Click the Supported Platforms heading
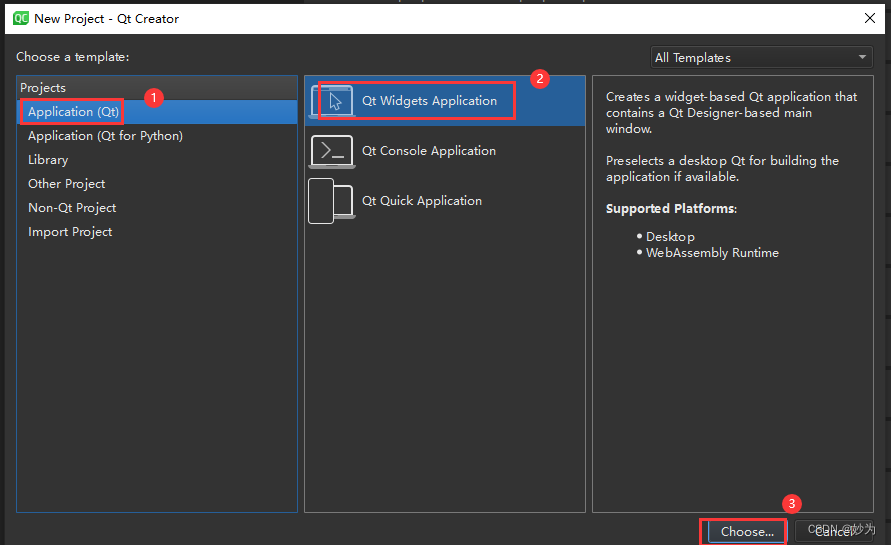Viewport: 891px width, 545px height. pos(671,209)
